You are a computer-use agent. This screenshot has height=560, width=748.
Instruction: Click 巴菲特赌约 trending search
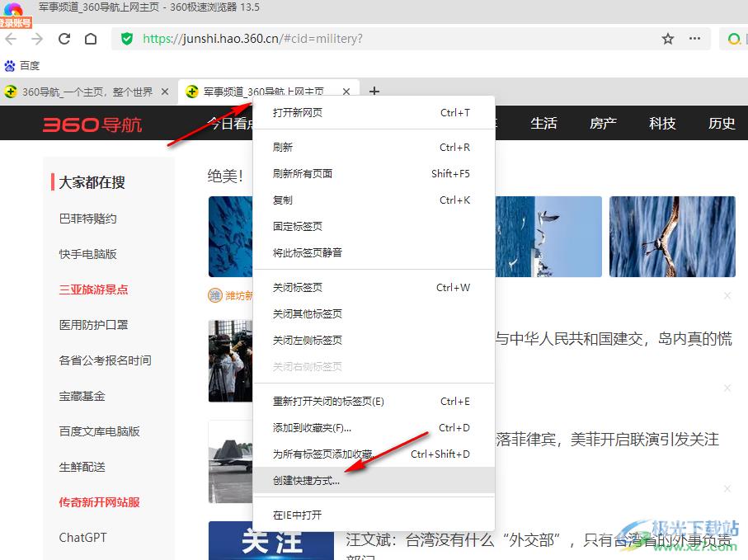87,219
